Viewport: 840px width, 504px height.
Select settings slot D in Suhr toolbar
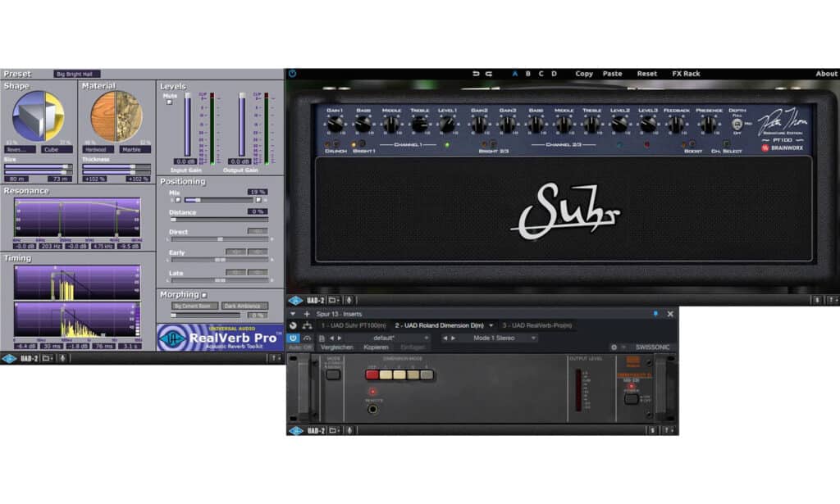(554, 74)
